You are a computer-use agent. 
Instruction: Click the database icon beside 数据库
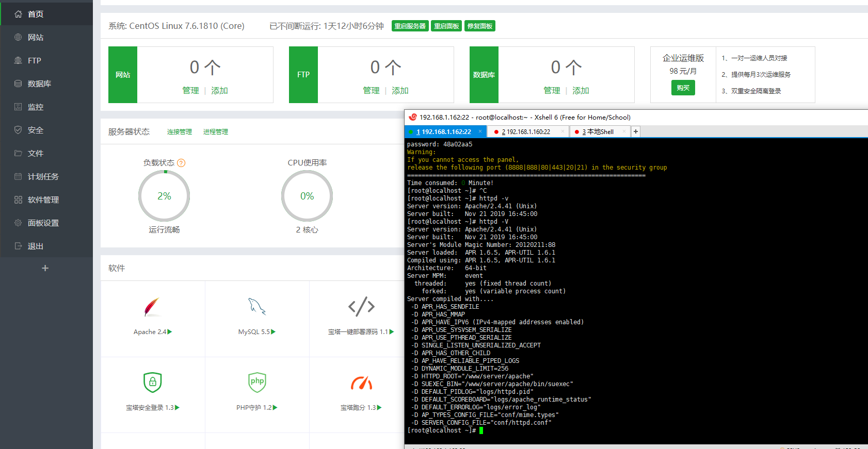[18, 84]
